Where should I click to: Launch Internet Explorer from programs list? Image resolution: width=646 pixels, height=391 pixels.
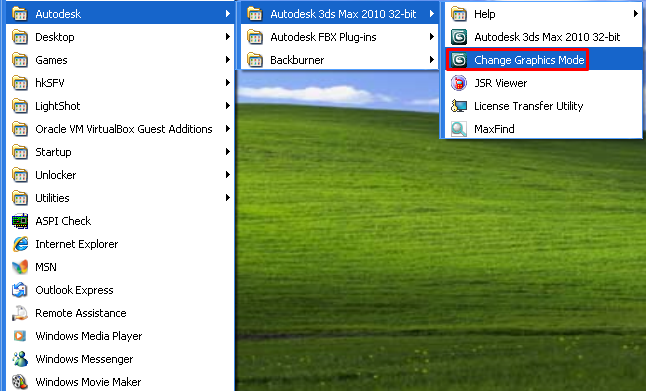(120, 244)
